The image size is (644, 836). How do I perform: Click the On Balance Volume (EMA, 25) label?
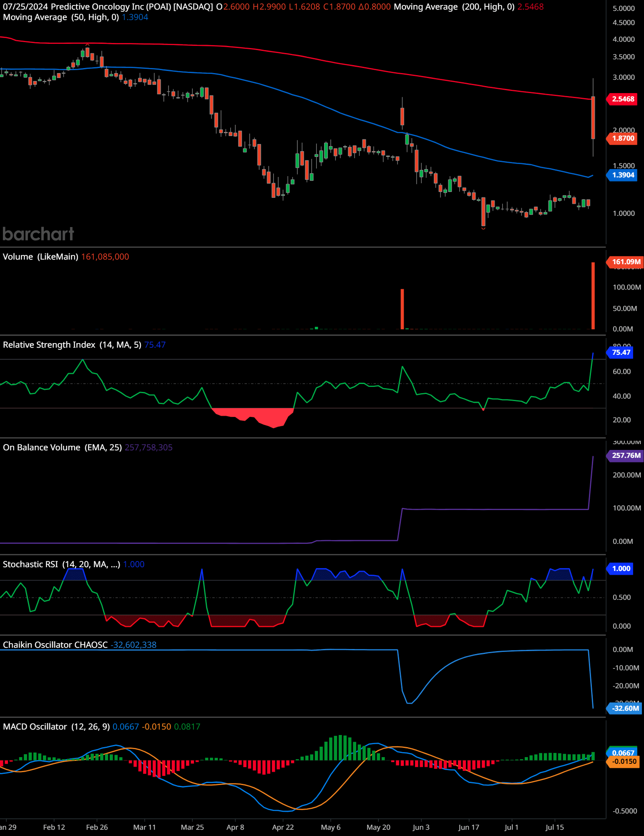pyautogui.click(x=62, y=447)
